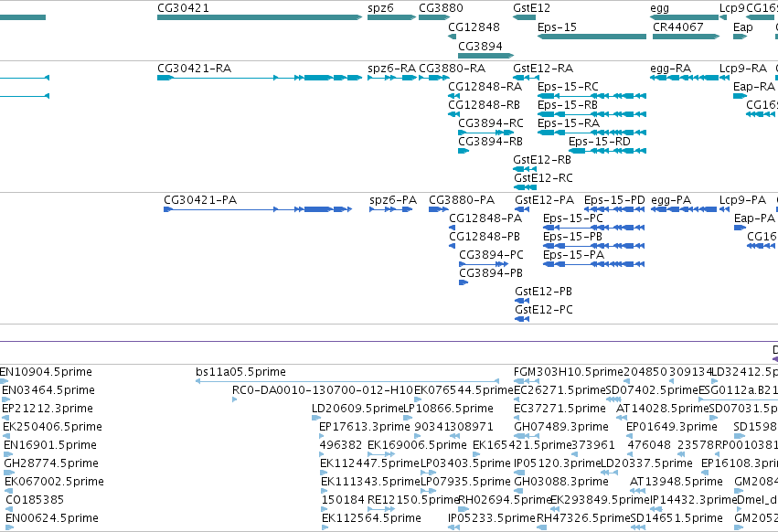
Task: Click the EK112564.5prime EST label
Action: pyautogui.click(x=371, y=518)
